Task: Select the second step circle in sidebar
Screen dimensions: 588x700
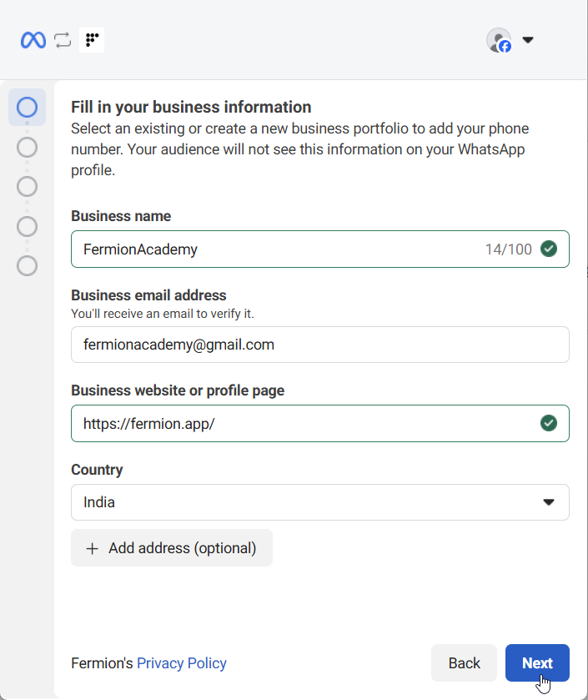Action: 27,148
